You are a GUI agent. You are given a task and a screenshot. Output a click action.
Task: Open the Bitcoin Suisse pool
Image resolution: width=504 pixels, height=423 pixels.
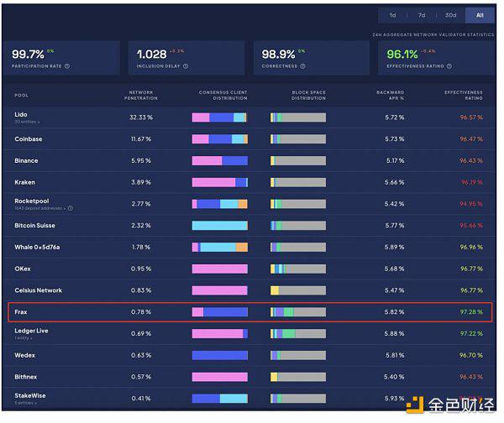coord(34,226)
